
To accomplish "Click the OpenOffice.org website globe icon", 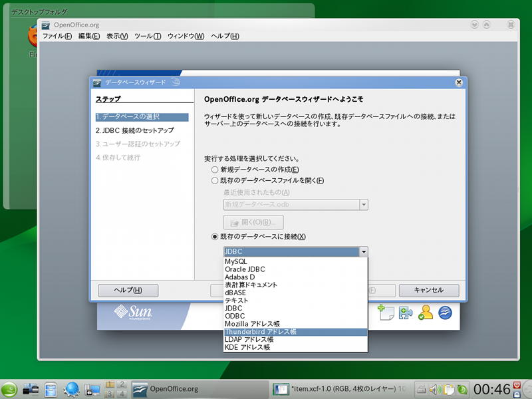I will click(x=446, y=313).
